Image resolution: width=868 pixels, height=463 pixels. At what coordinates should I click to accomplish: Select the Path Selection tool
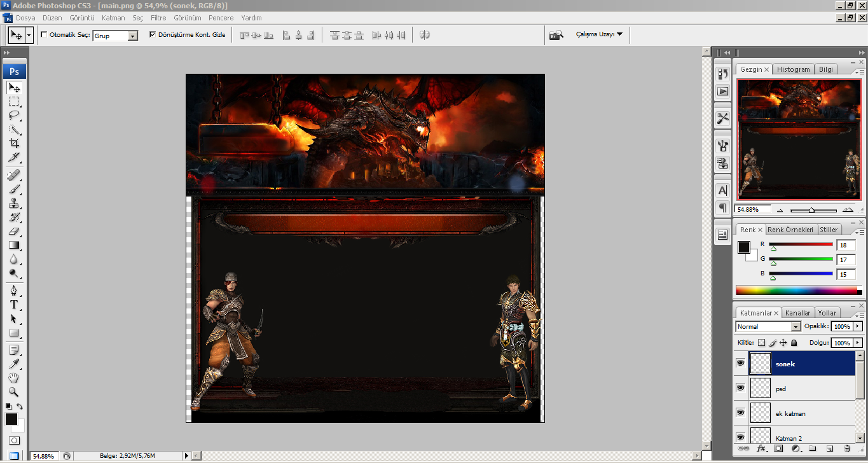[x=14, y=319]
